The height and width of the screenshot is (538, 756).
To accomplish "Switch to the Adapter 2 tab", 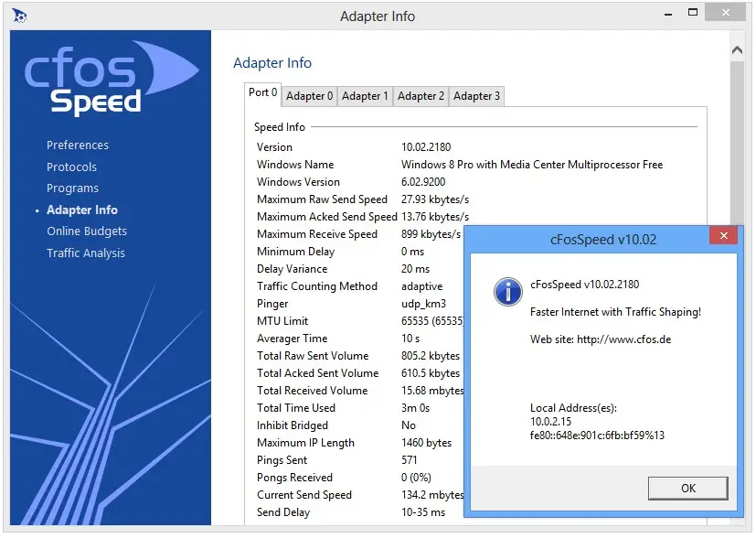I will click(x=421, y=96).
